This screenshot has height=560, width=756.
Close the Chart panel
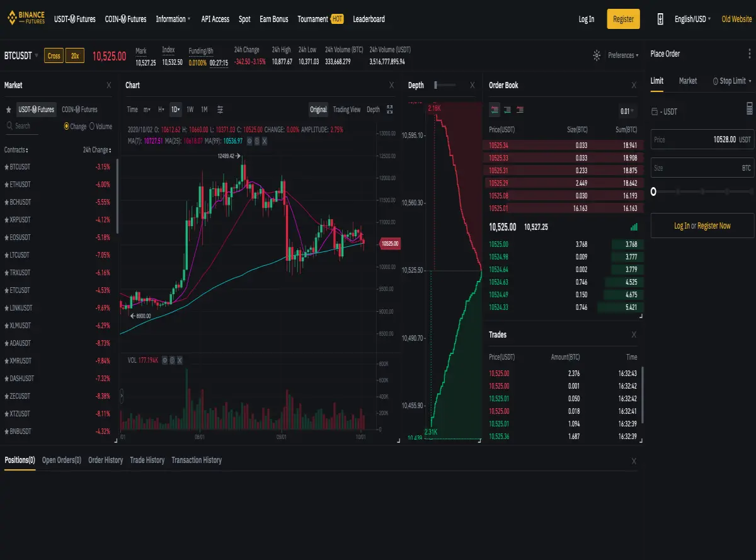coord(392,85)
